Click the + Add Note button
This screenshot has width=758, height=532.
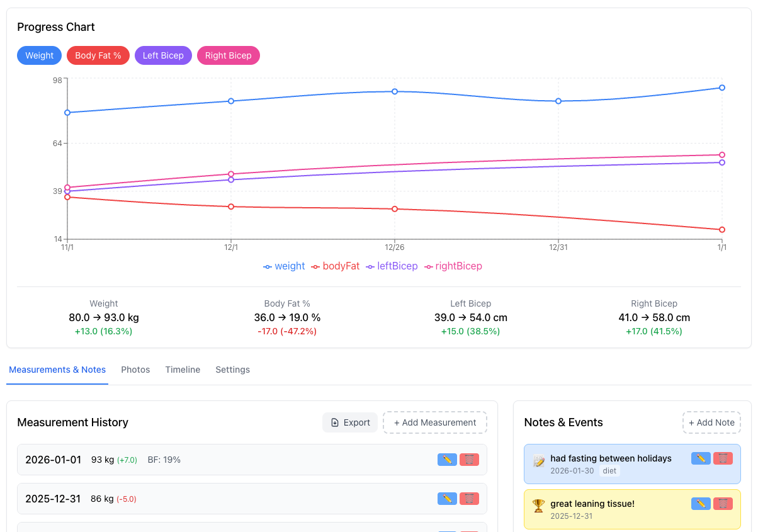pyautogui.click(x=711, y=422)
